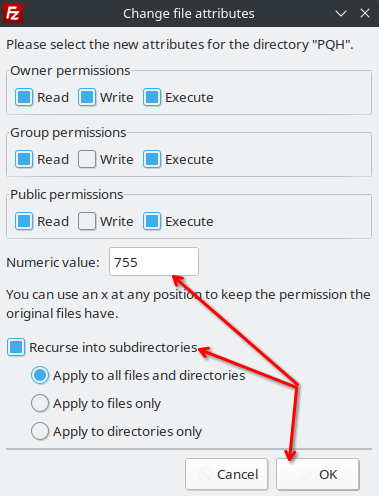Click the dialog title Change file attributes
The width and height of the screenshot is (379, 496).
pyautogui.click(x=189, y=14)
